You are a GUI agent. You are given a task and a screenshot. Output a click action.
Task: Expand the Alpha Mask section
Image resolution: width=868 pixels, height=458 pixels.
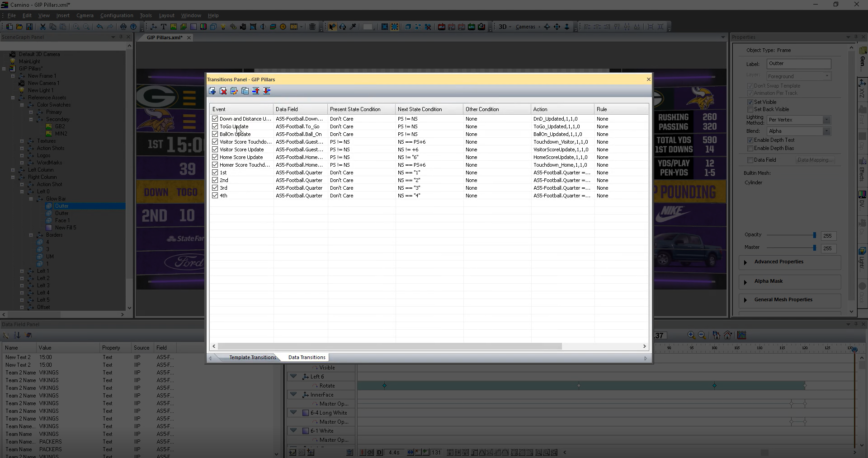pyautogui.click(x=745, y=281)
